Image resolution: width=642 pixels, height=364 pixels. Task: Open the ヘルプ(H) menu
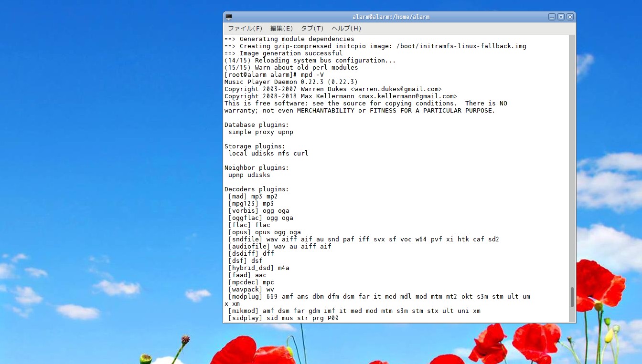tap(346, 29)
